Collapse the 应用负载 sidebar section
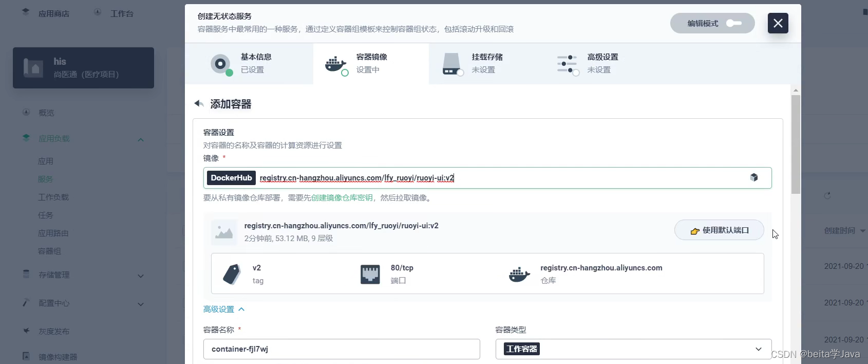The height and width of the screenshot is (364, 868). click(141, 139)
